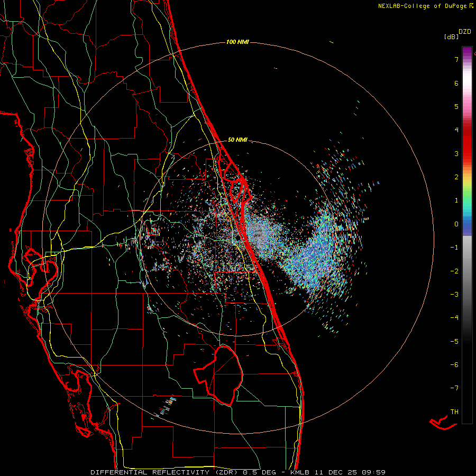Image resolution: width=476 pixels, height=476 pixels.
Task: Click the 'DIFFERENTIAL REFLECTIVITY (ZDR)' caption text
Action: coord(165,472)
